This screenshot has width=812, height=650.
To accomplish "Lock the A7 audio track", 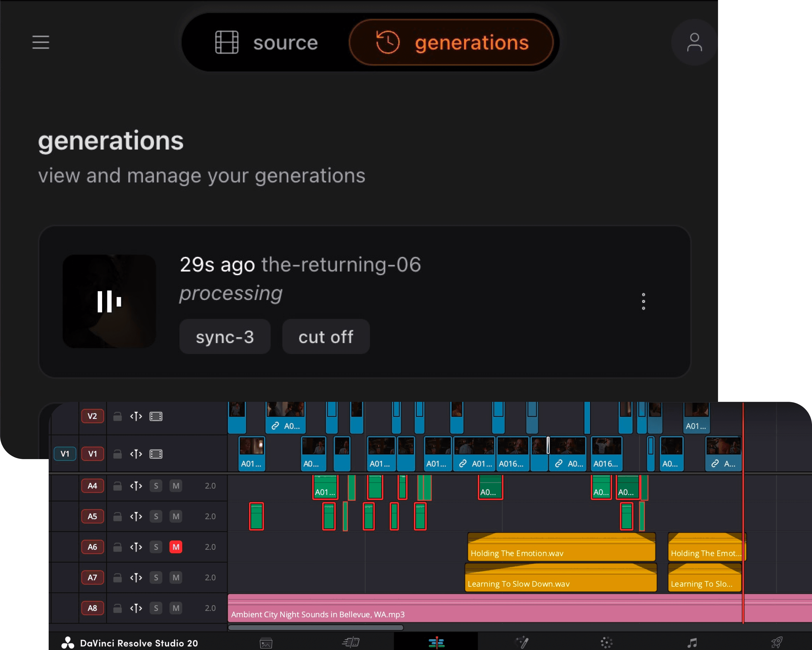I will 118,578.
